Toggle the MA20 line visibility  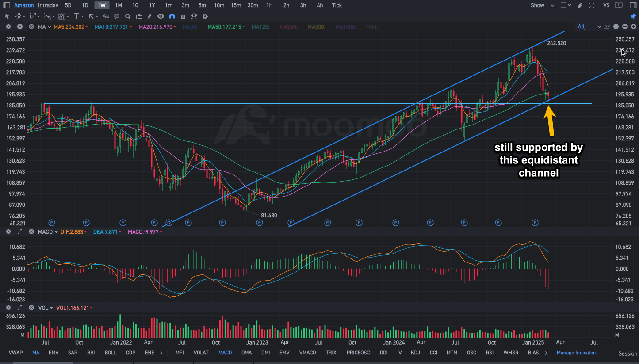point(157,27)
